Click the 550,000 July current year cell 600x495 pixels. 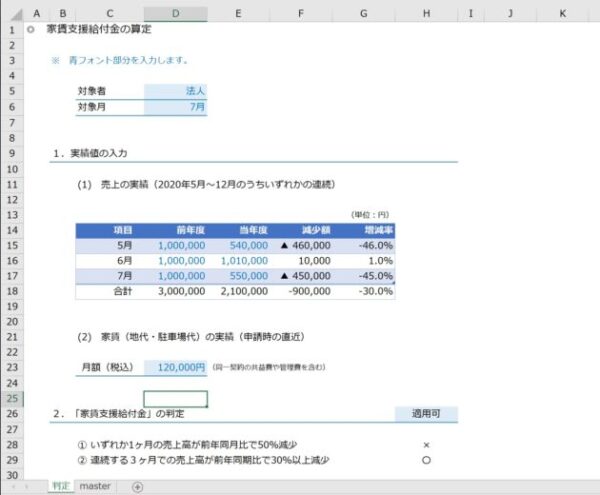(239, 276)
